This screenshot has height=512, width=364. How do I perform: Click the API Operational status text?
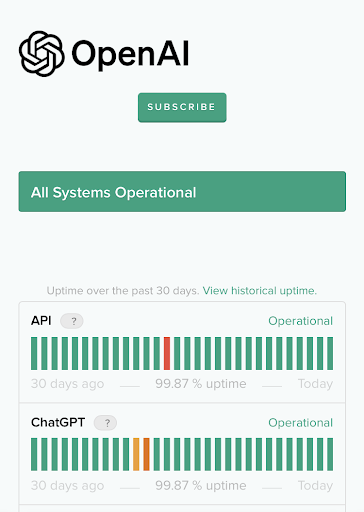(300, 321)
